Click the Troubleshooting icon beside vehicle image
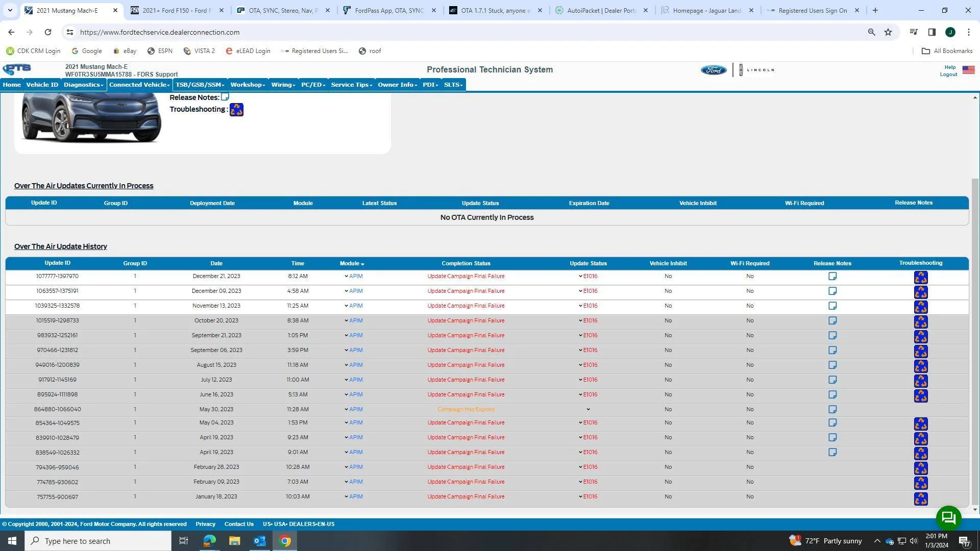The width and height of the screenshot is (980, 551). (236, 110)
